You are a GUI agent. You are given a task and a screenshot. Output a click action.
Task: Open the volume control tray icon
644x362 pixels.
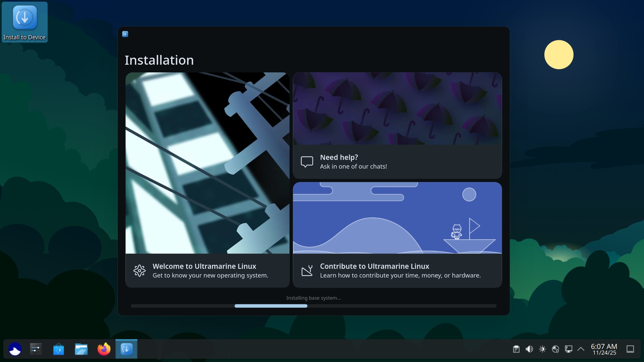coord(529,349)
